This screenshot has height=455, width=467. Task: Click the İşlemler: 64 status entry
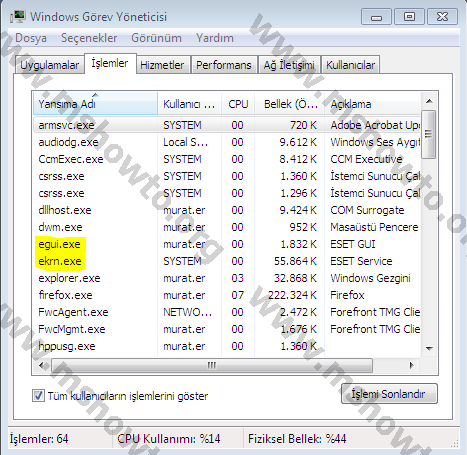pyautogui.click(x=39, y=439)
